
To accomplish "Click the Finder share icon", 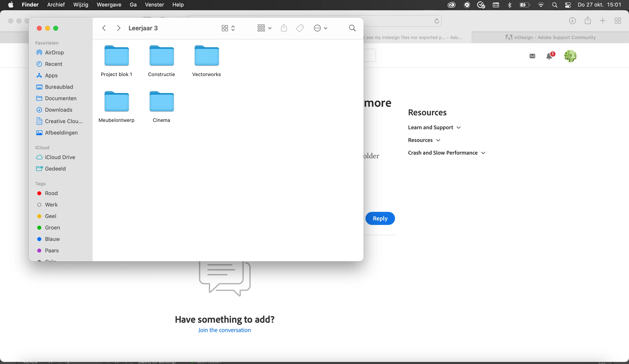I will coord(284,28).
